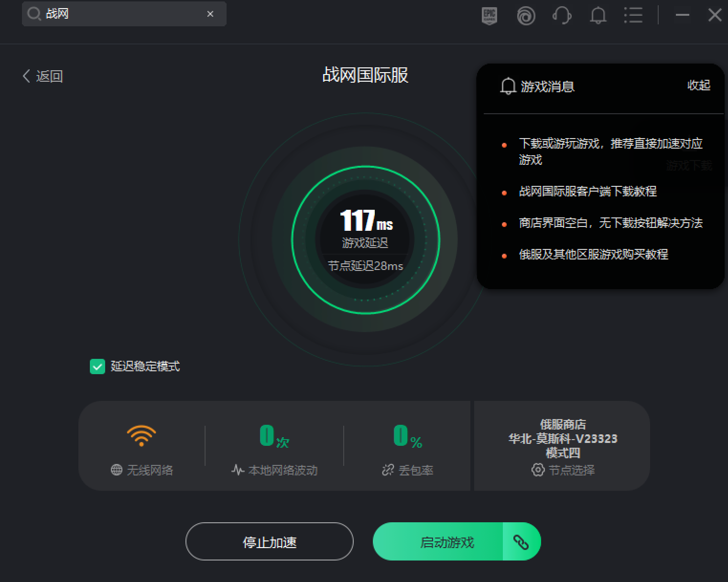
Task: Collapse the game messages panel with 收起
Action: click(x=699, y=86)
